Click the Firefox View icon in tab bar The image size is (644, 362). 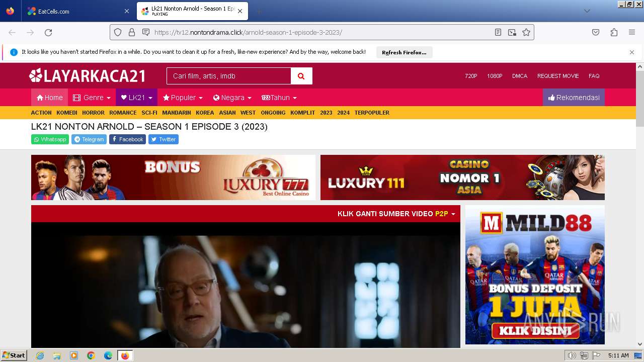[x=10, y=11]
